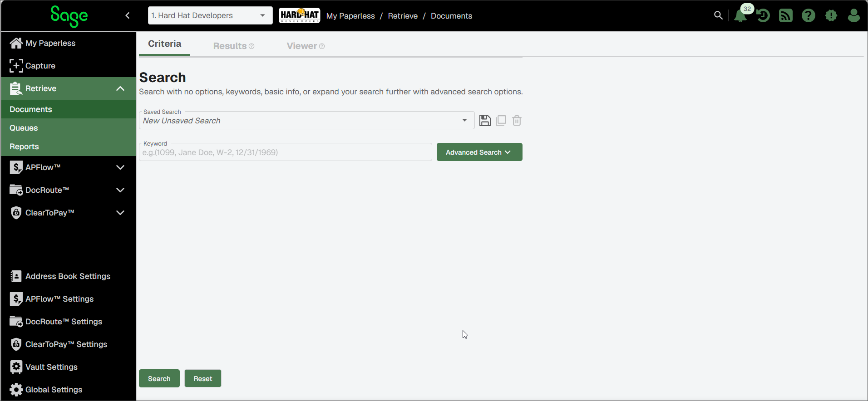Click the help icon beside Results
Image resolution: width=868 pixels, height=401 pixels.
pyautogui.click(x=252, y=46)
